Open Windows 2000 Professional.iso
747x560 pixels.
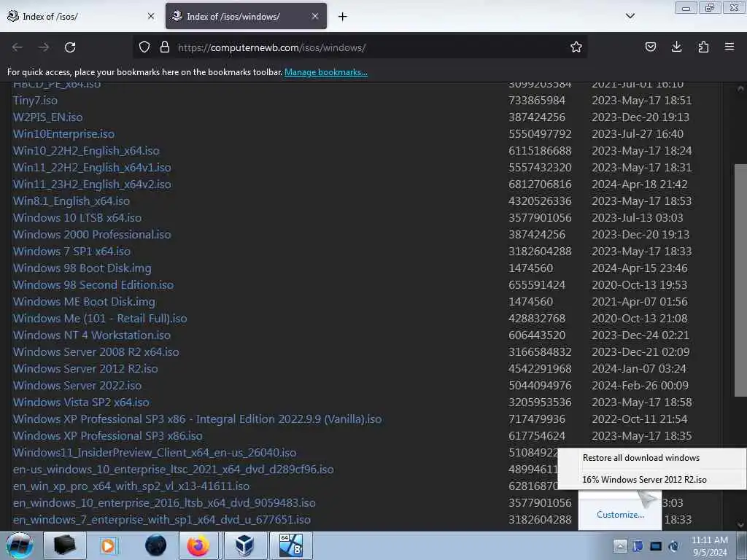pos(92,234)
